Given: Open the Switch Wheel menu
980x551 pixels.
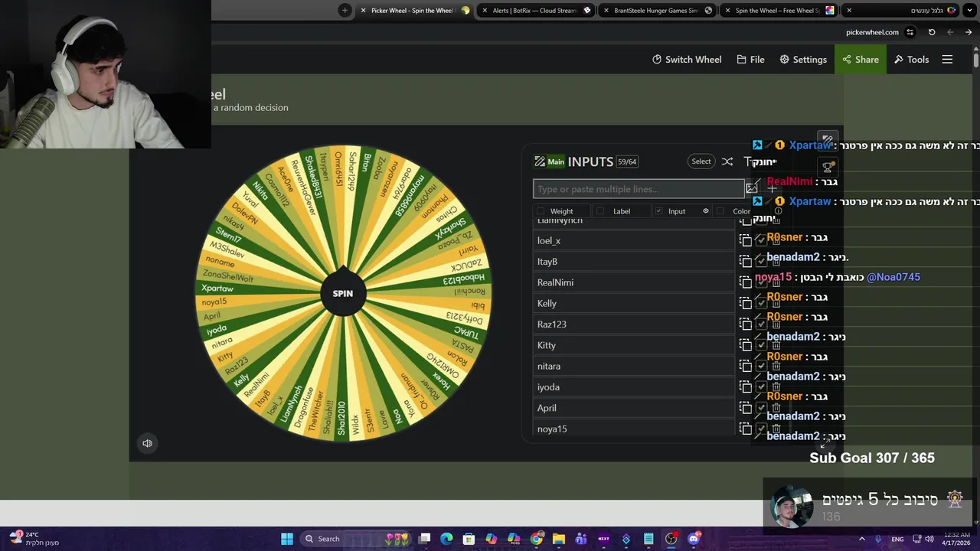Looking at the screenshot, I should (687, 60).
